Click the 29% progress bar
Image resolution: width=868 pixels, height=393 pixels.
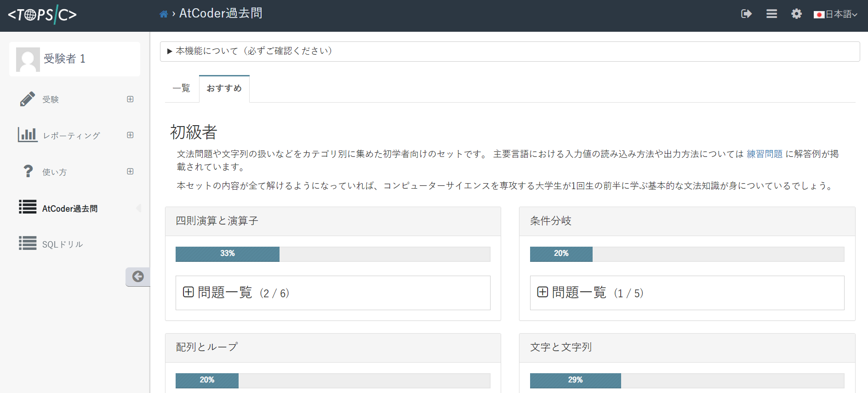pos(687,381)
